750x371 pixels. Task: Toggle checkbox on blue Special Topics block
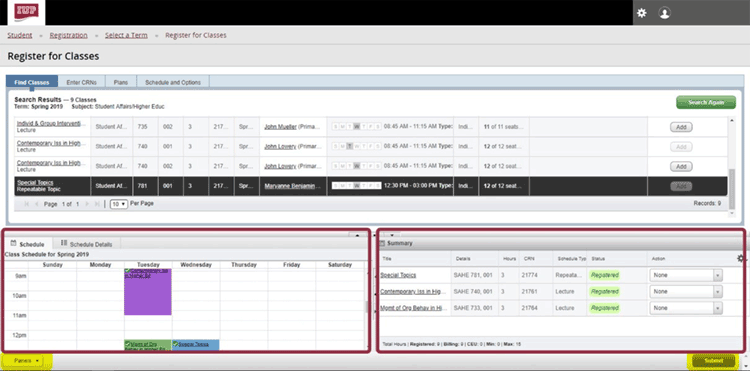176,343
